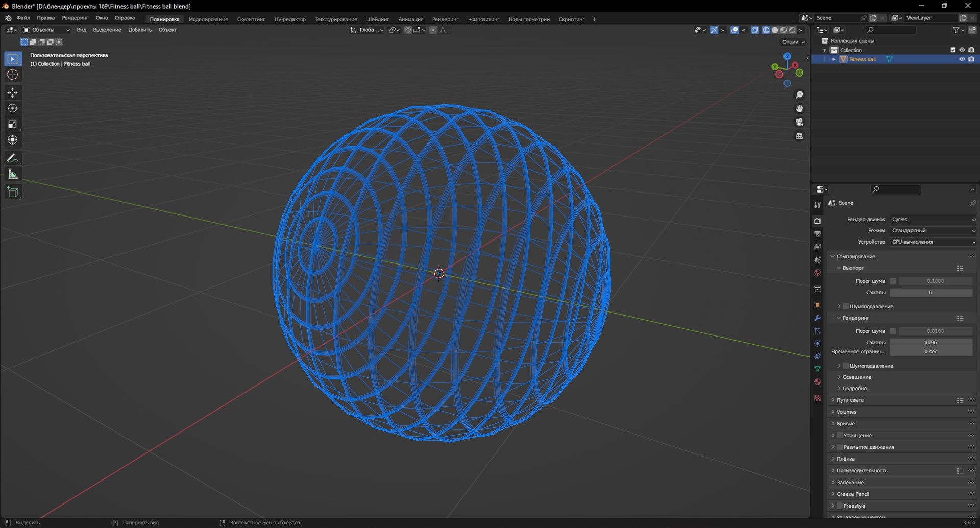Open the Добавить menu in viewport header

[140, 30]
